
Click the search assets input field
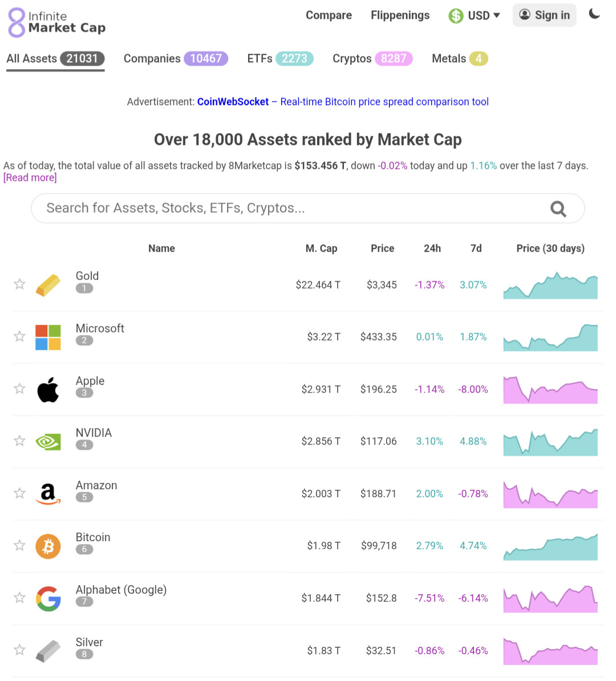click(x=291, y=208)
